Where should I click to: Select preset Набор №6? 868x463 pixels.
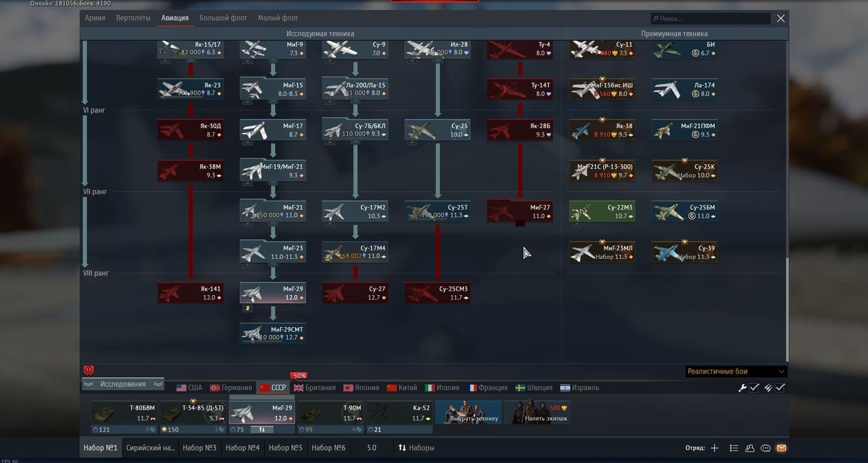329,448
